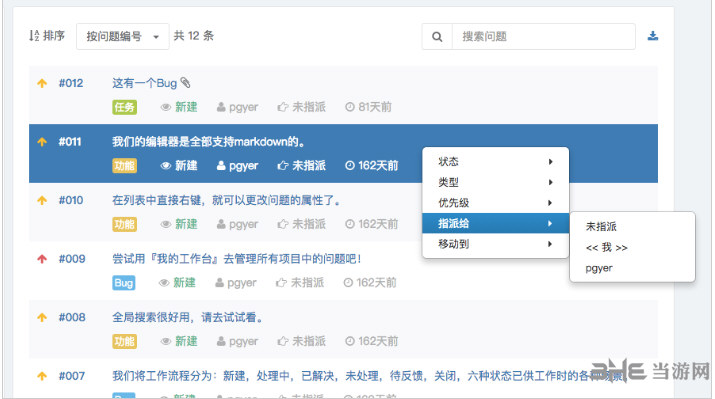Image resolution: width=715 pixels, height=399 pixels.
Task: Click the eye status icon on #011
Action: [x=166, y=166]
